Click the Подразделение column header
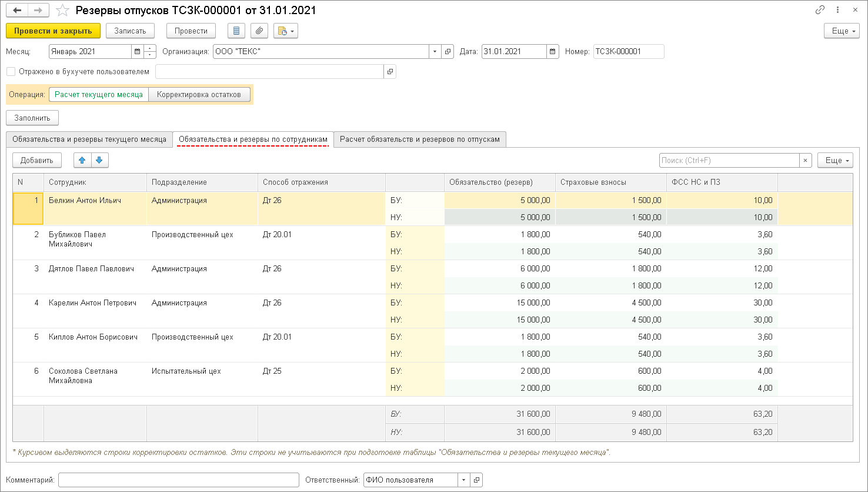This screenshot has height=492, width=868. (202, 182)
